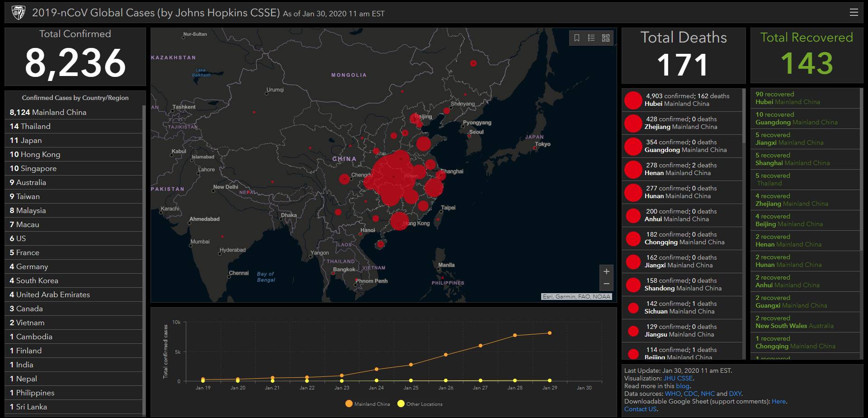Viewport: 868px width, 418px height.
Task: Click the country list scrollbar
Action: (144, 260)
